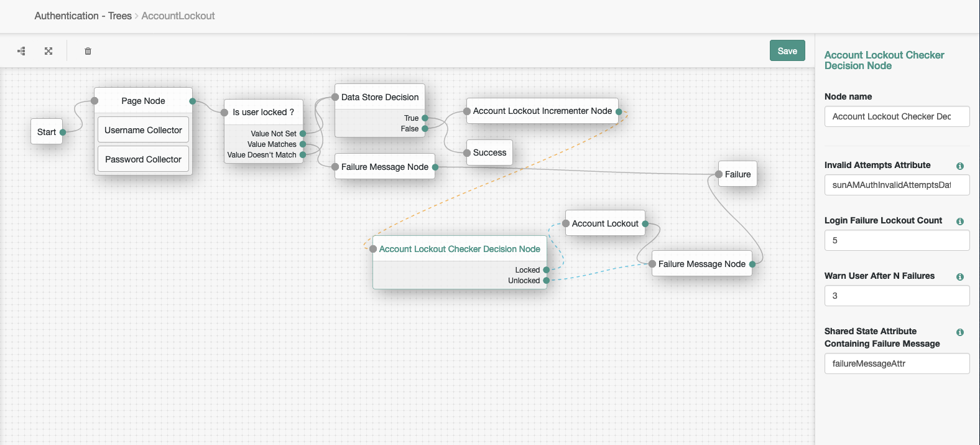
Task: Select the Failure node
Action: tap(737, 174)
